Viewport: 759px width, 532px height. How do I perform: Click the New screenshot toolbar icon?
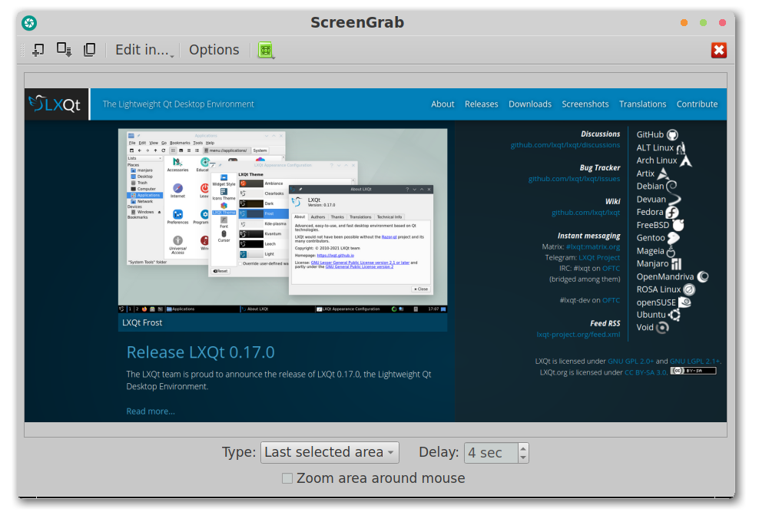click(x=38, y=50)
